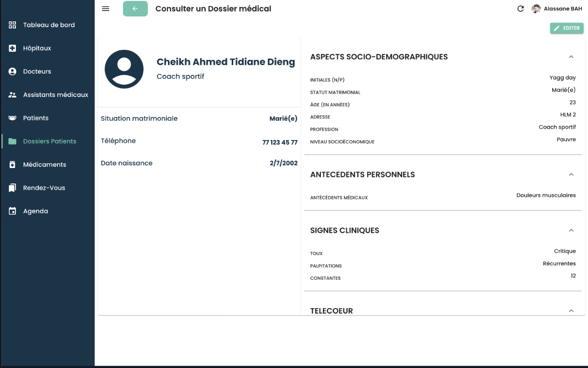The image size is (588, 368).
Task: Collapse Aspects Socio-Demographiques section
Action: click(x=571, y=57)
